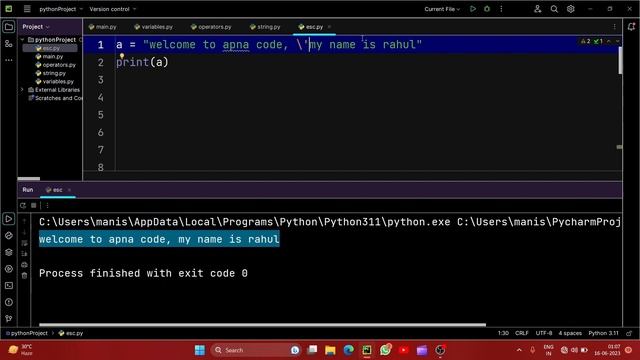The width and height of the screenshot is (640, 360).
Task: Close the esc.py editor tab
Action: coord(329,27)
